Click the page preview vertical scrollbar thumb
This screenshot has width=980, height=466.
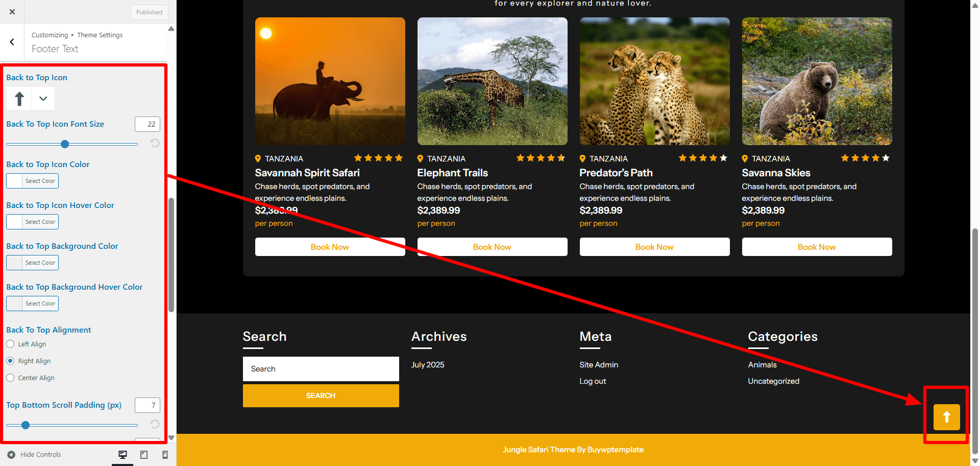[x=975, y=341]
